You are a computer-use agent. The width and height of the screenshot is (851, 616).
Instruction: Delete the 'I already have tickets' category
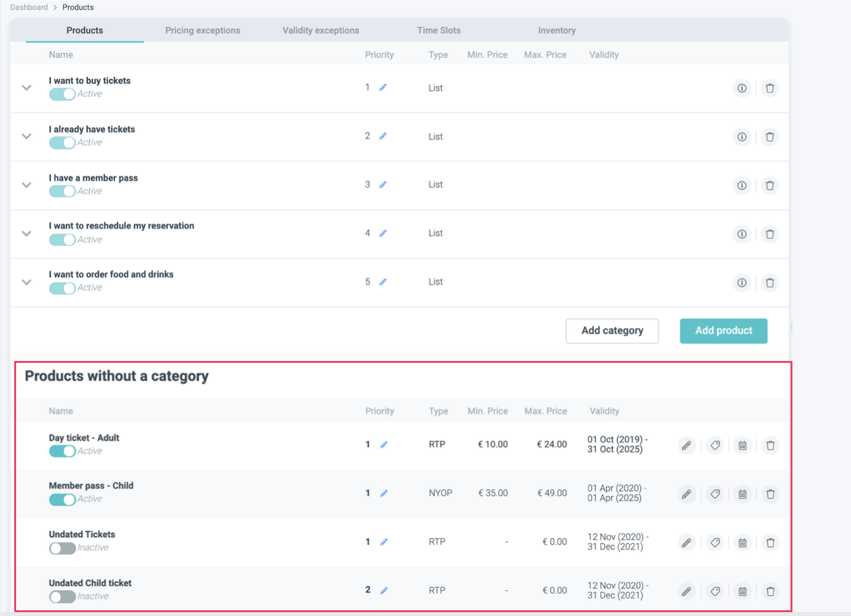tap(770, 137)
